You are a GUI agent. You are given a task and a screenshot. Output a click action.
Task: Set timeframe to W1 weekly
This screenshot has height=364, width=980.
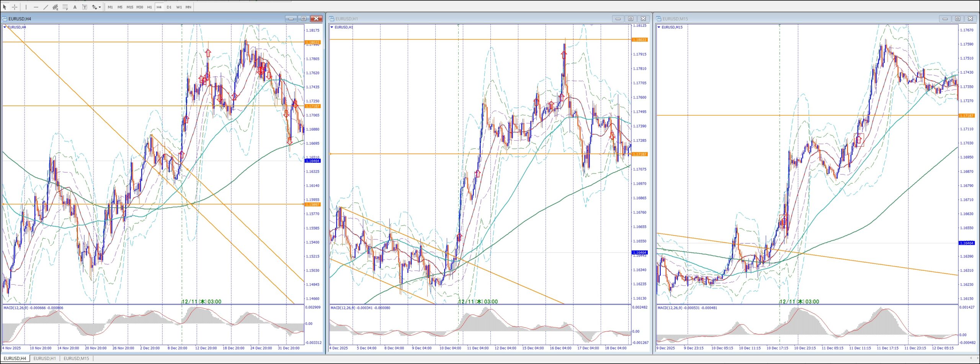point(179,7)
